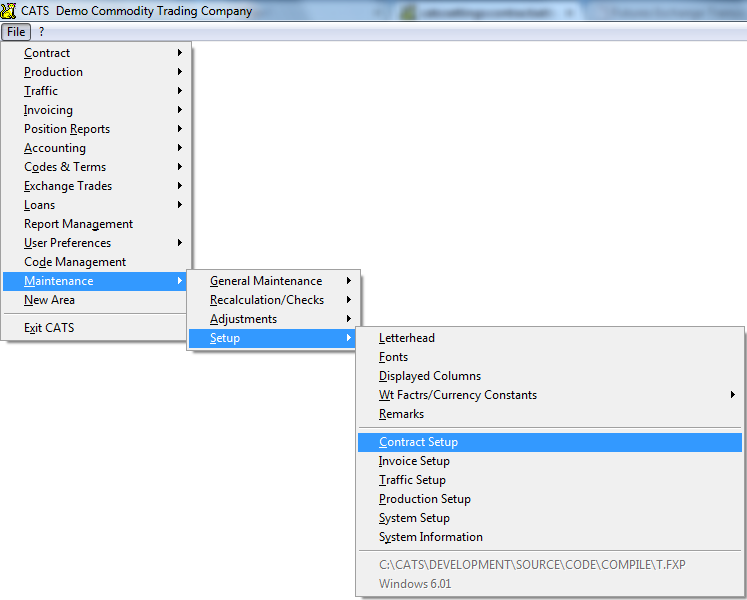
Task: Select Contract Setup
Action: 550,442
